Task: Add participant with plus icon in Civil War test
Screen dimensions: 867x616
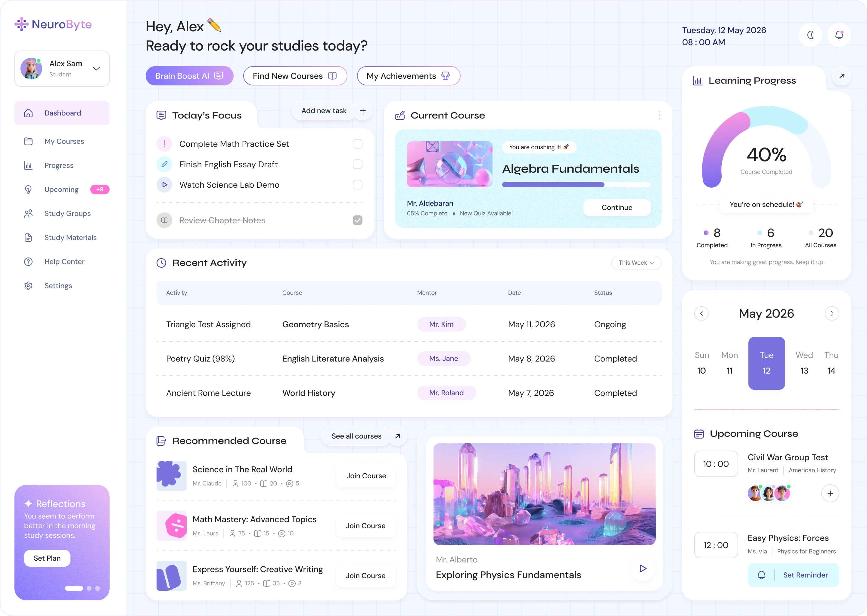Action: [x=830, y=493]
